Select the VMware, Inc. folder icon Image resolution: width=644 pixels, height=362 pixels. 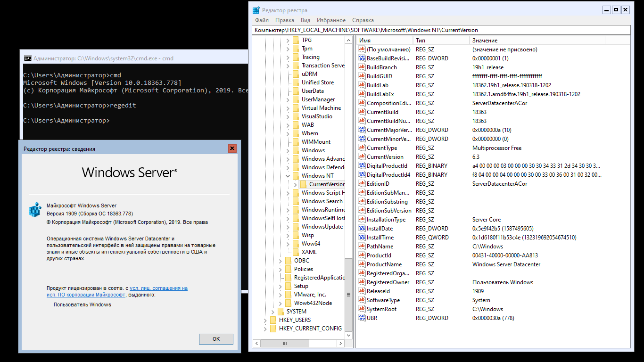[x=288, y=295]
